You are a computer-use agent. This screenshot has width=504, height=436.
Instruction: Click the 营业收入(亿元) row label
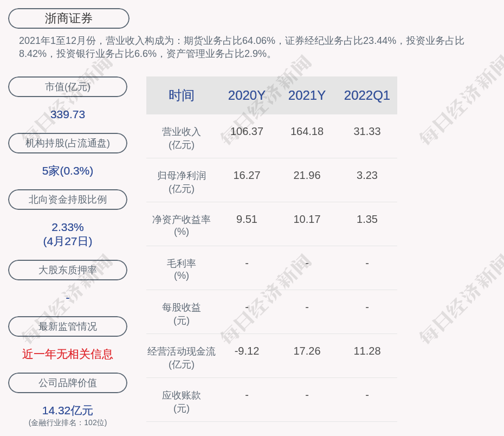[x=182, y=138]
